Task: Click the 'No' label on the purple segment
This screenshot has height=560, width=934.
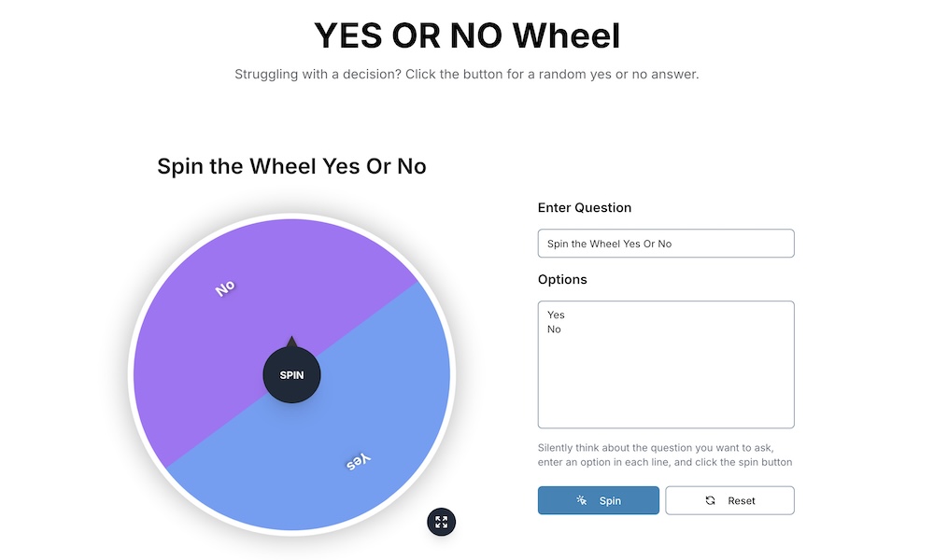Action: (x=224, y=289)
